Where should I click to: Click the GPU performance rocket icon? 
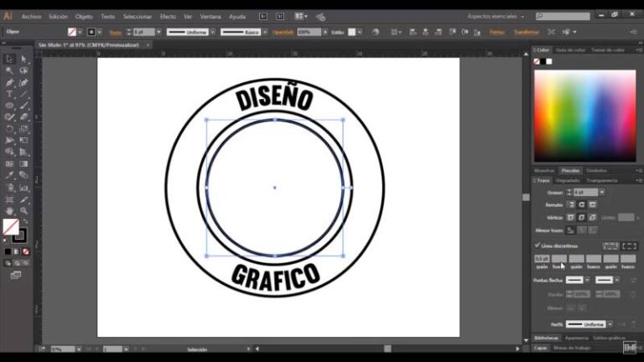(x=321, y=17)
